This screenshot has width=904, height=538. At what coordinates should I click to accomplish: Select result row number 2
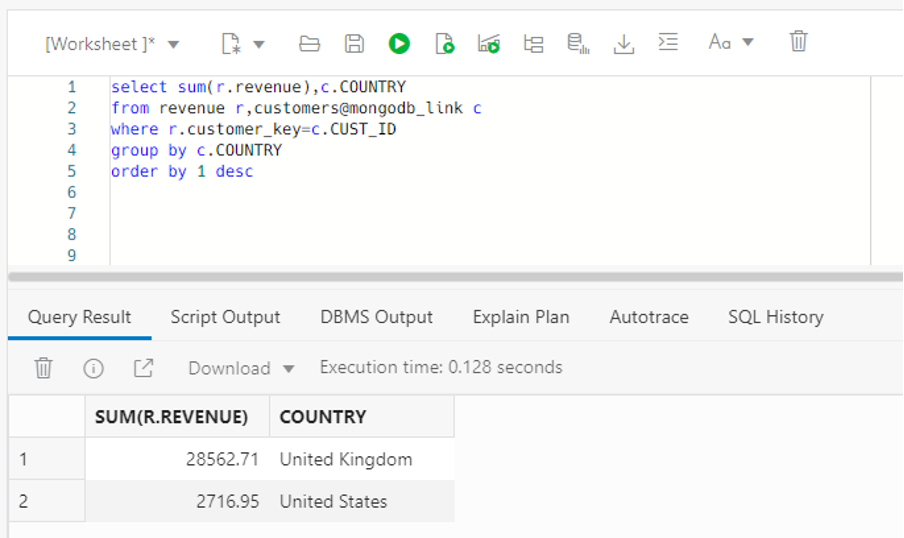click(x=47, y=502)
